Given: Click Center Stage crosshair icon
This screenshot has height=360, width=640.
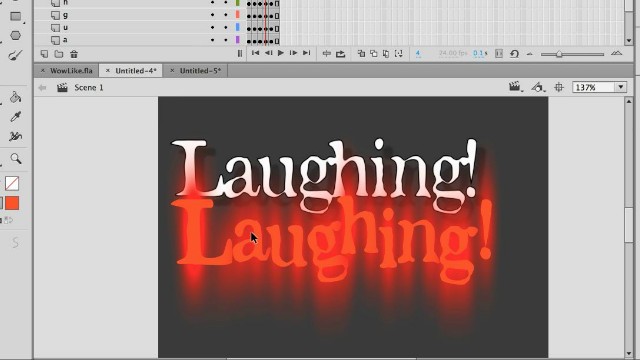Looking at the screenshot, I should click(x=559, y=87).
